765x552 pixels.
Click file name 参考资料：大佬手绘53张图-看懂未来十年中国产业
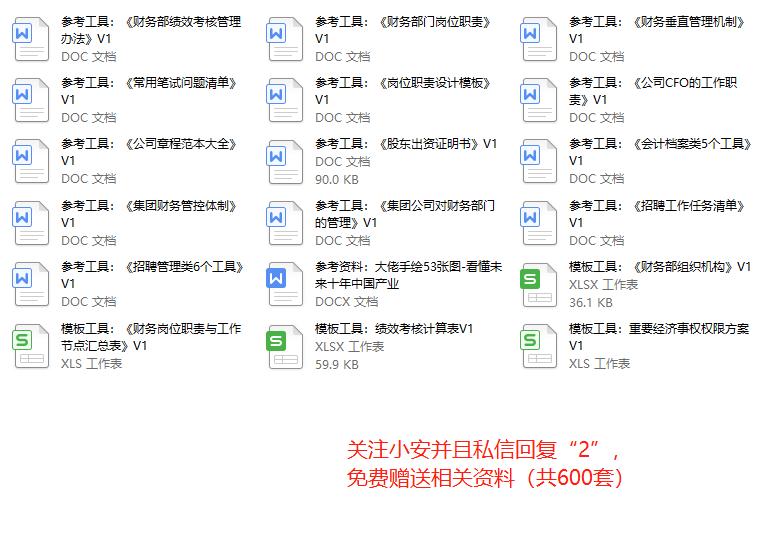[x=409, y=275]
